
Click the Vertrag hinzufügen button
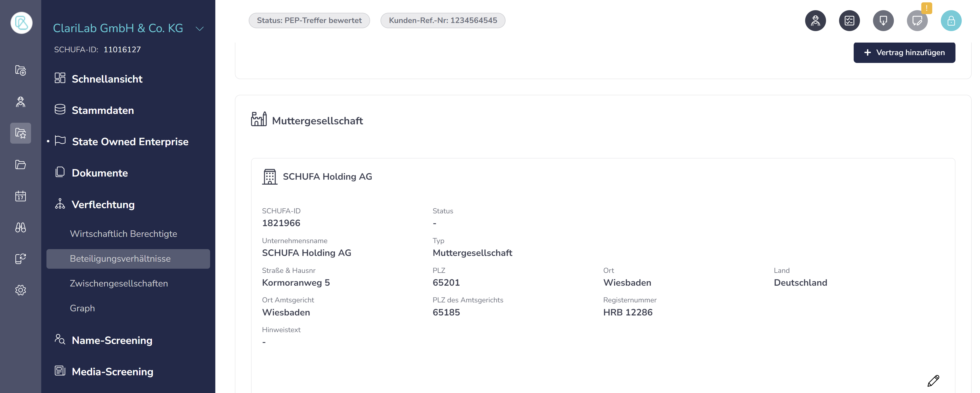click(x=904, y=52)
